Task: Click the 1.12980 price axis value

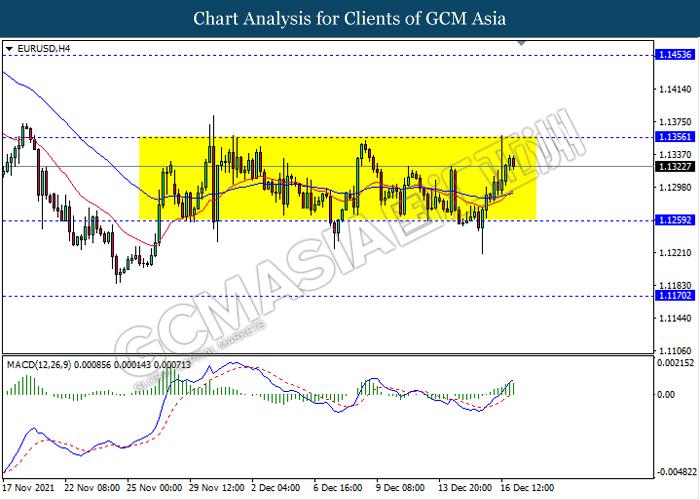Action: pos(675,188)
